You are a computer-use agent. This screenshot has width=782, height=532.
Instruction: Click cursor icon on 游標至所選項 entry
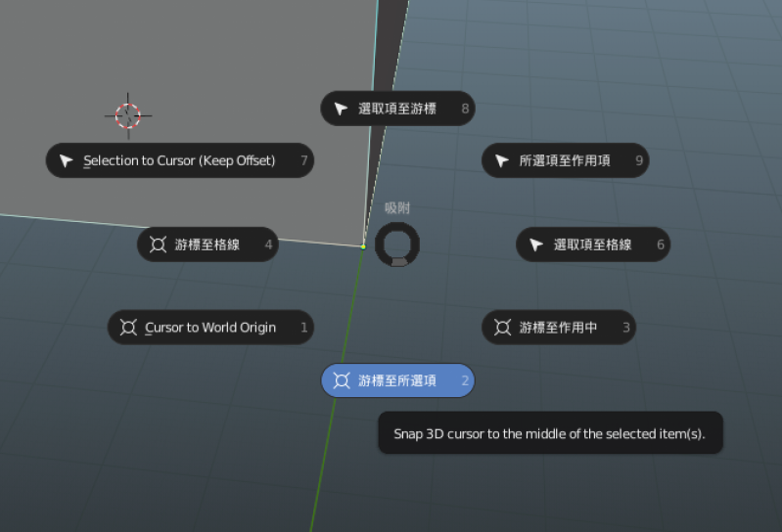pos(342,380)
